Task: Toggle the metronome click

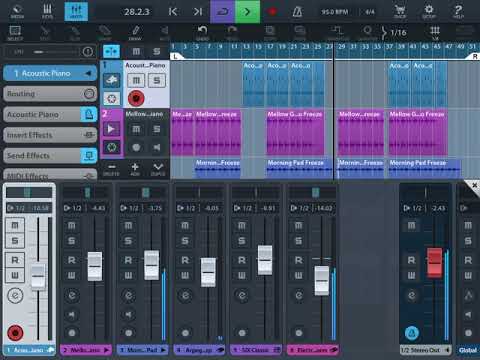Action: pos(297,12)
